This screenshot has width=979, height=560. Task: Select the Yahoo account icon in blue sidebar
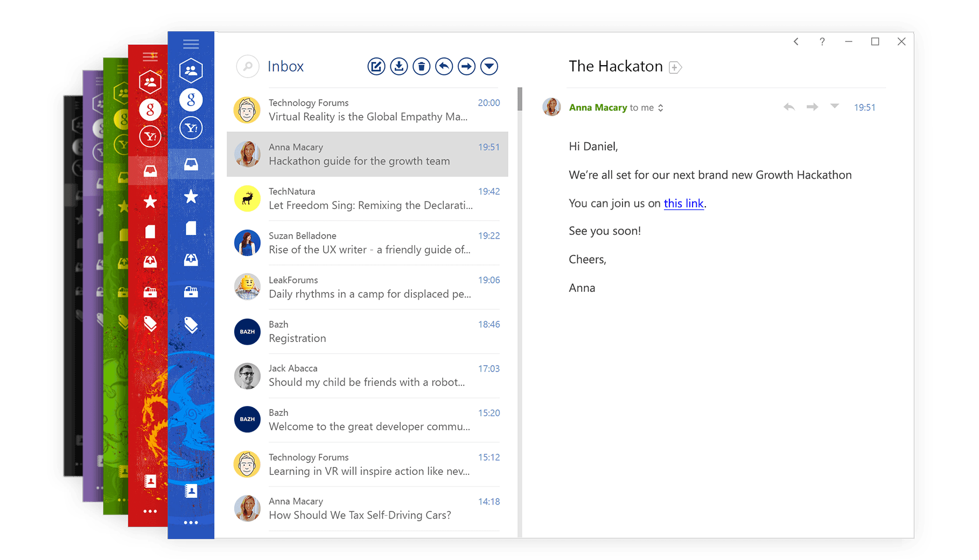coord(191,128)
